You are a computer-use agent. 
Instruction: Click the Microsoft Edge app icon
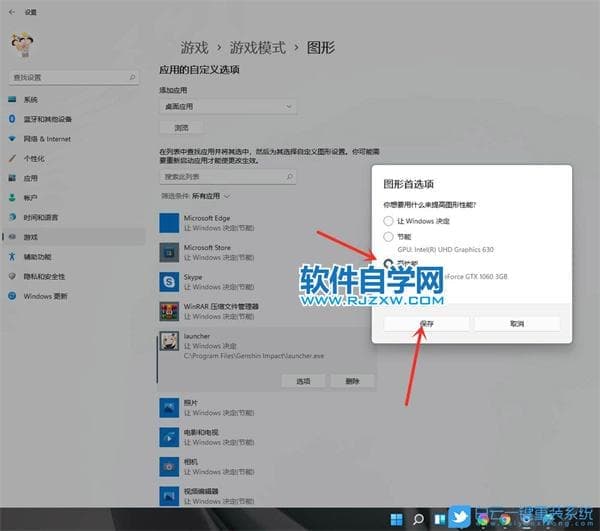tap(169, 222)
